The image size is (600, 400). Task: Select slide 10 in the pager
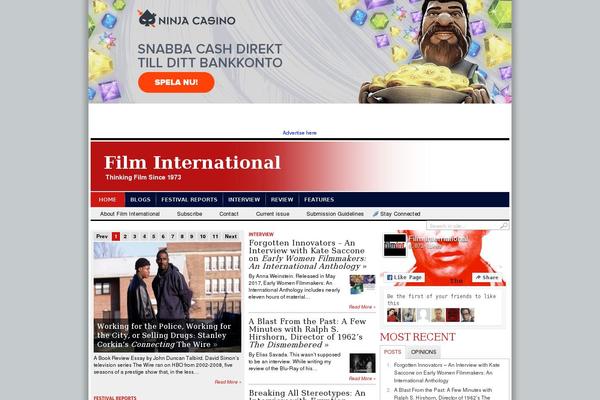pyautogui.click(x=203, y=236)
